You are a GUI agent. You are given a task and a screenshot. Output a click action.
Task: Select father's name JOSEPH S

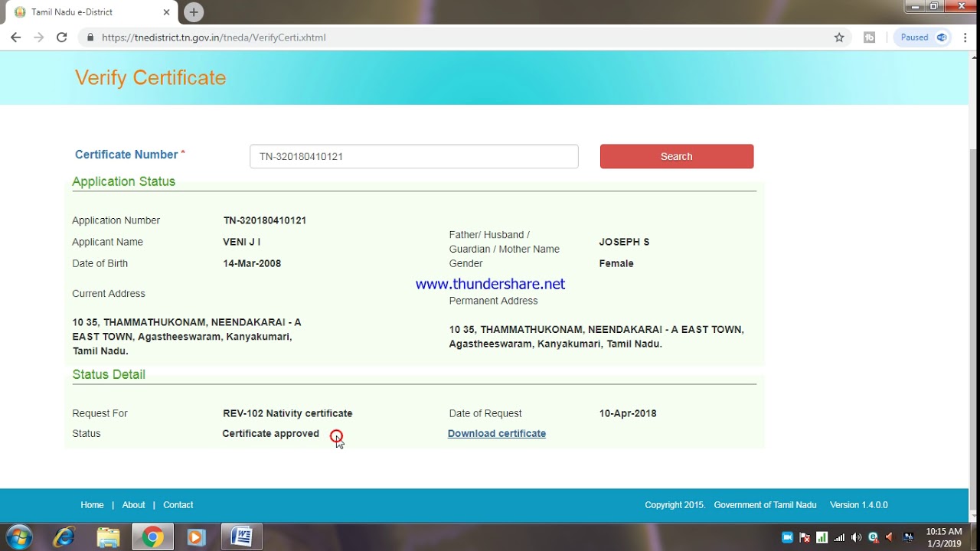624,242
